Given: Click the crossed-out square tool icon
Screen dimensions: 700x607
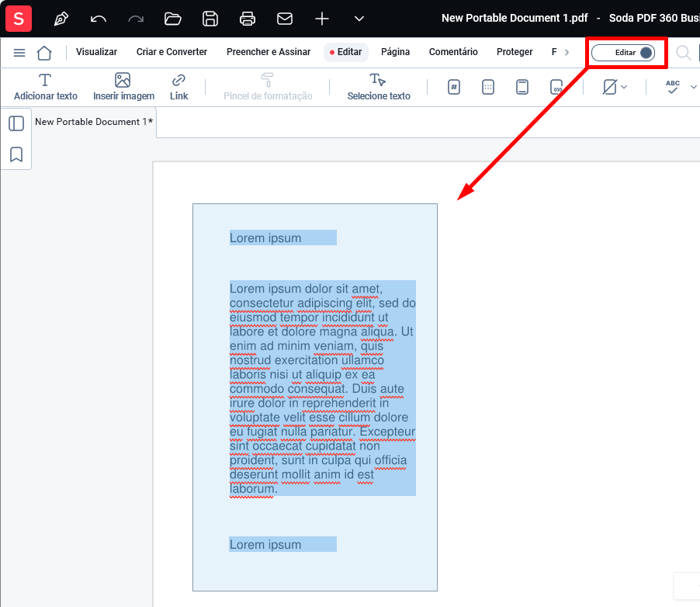Looking at the screenshot, I should pyautogui.click(x=609, y=87).
